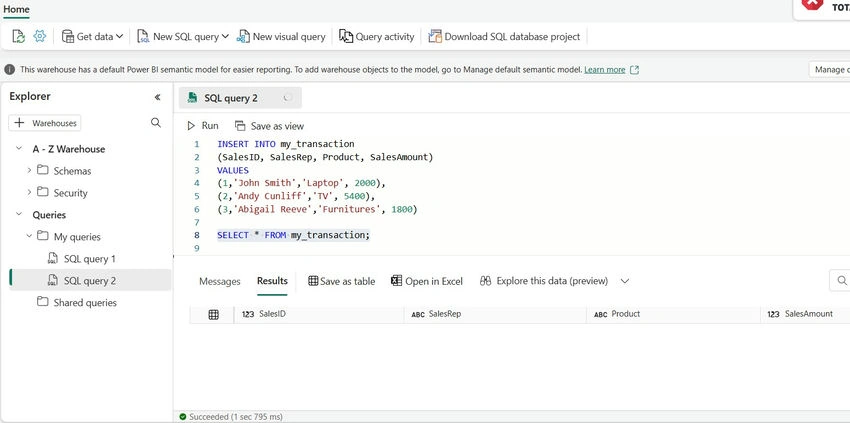Collapse the My queries folder
850x423 pixels.
(x=29, y=236)
